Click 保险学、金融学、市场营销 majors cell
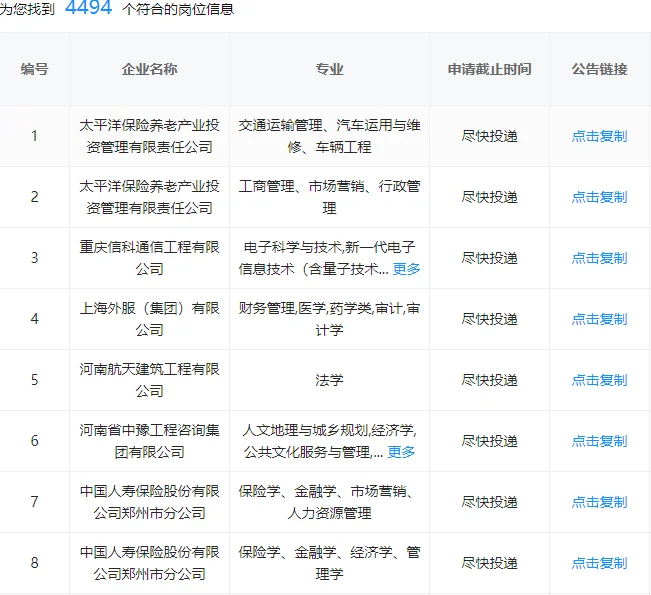 [329, 502]
